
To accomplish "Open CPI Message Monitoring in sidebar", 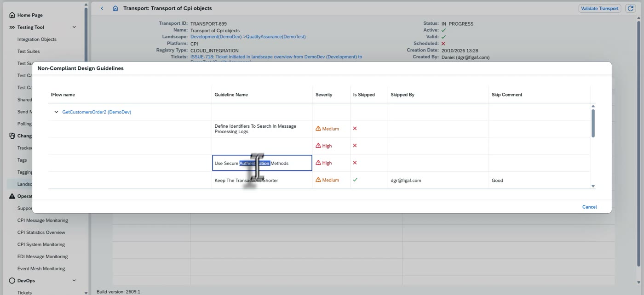I will click(42, 221).
